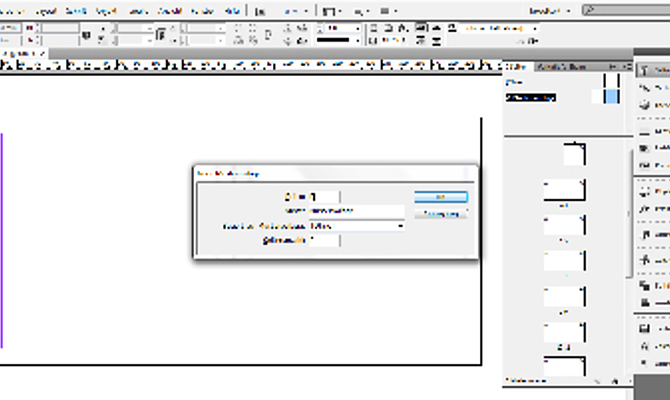
Task: Click the Name text field in the dialog
Action: point(356,211)
